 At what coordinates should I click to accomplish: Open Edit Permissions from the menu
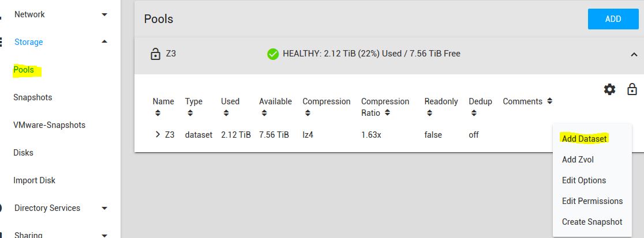[x=592, y=201]
